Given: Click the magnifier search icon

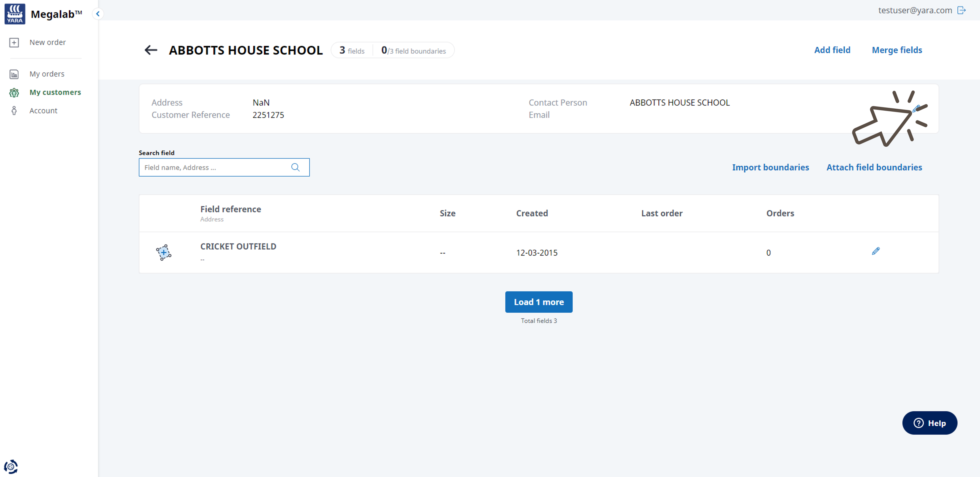Looking at the screenshot, I should pyautogui.click(x=295, y=167).
